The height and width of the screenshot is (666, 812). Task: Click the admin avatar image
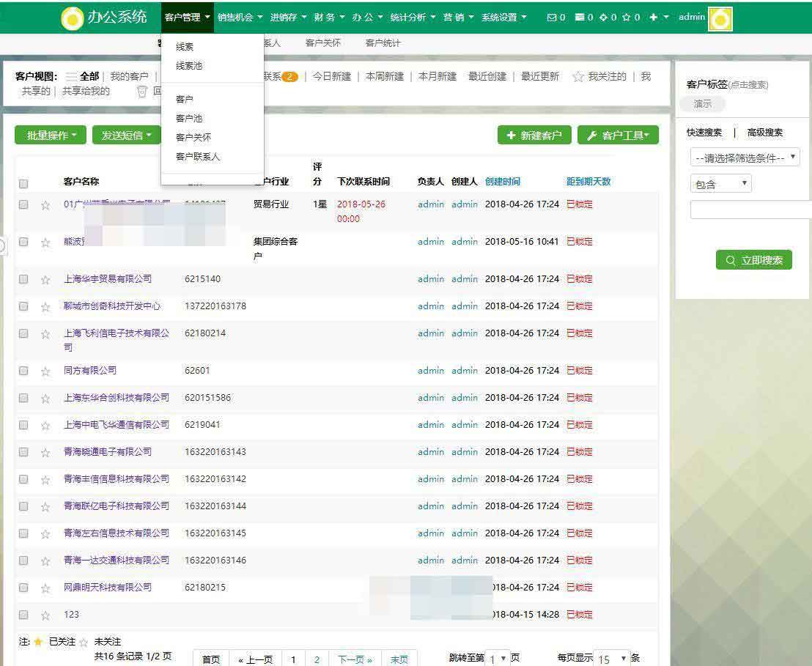coord(720,19)
